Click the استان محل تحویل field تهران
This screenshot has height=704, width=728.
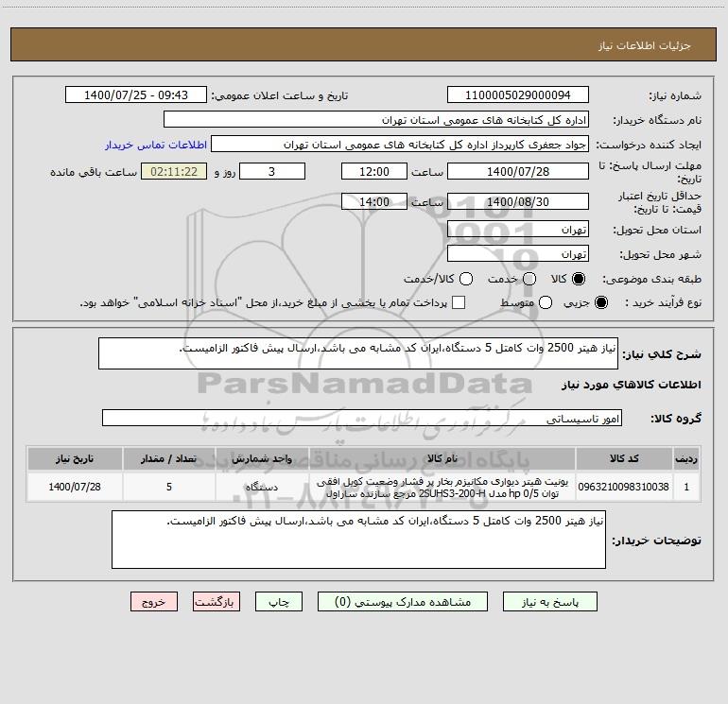pos(518,229)
